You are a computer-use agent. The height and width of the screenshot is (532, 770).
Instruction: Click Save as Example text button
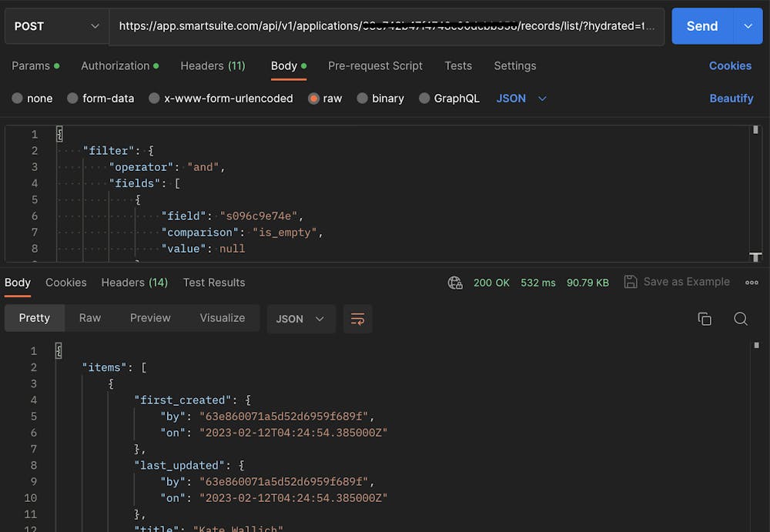pyautogui.click(x=686, y=282)
